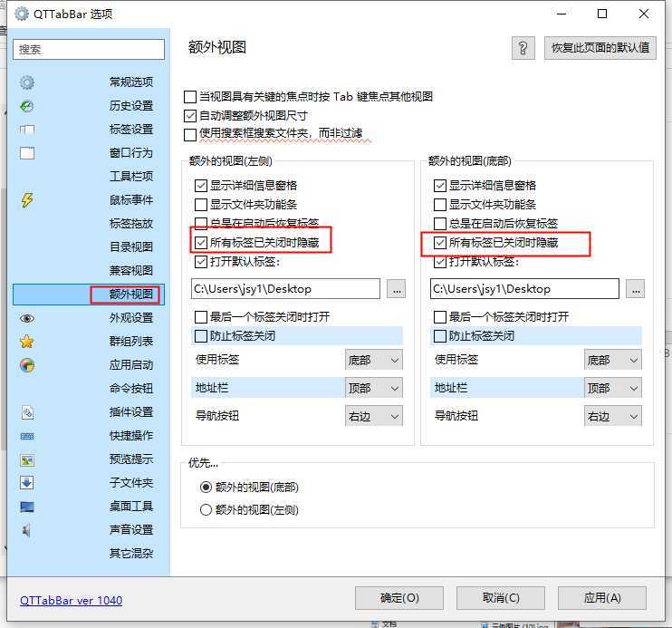The width and height of the screenshot is (672, 628).
Task: Open 命令按钮 settings page
Action: tap(89, 389)
